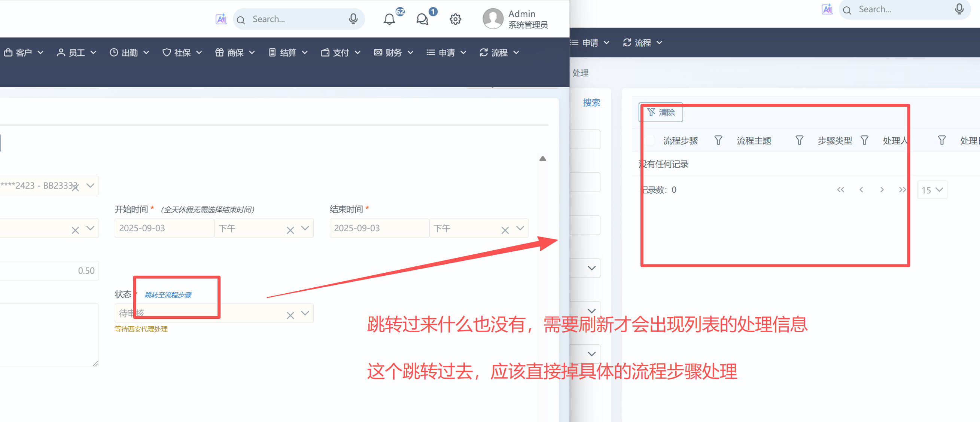
Task: Open the chat messages icon
Action: point(422,19)
